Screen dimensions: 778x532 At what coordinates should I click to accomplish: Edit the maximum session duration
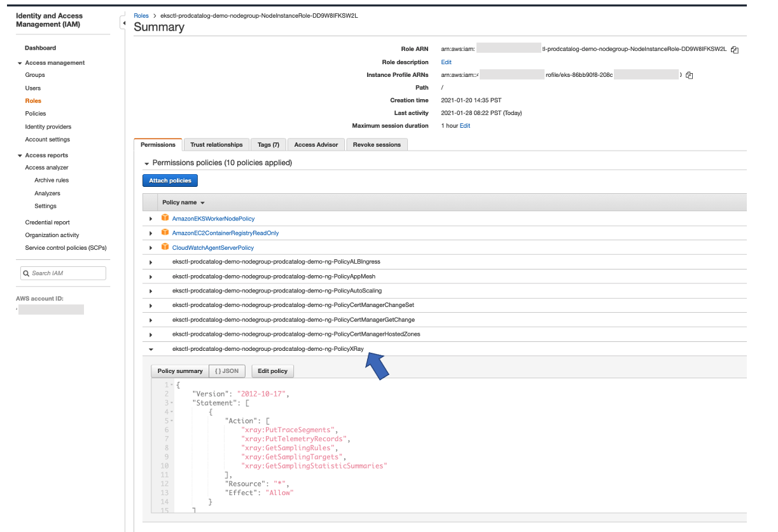(465, 126)
